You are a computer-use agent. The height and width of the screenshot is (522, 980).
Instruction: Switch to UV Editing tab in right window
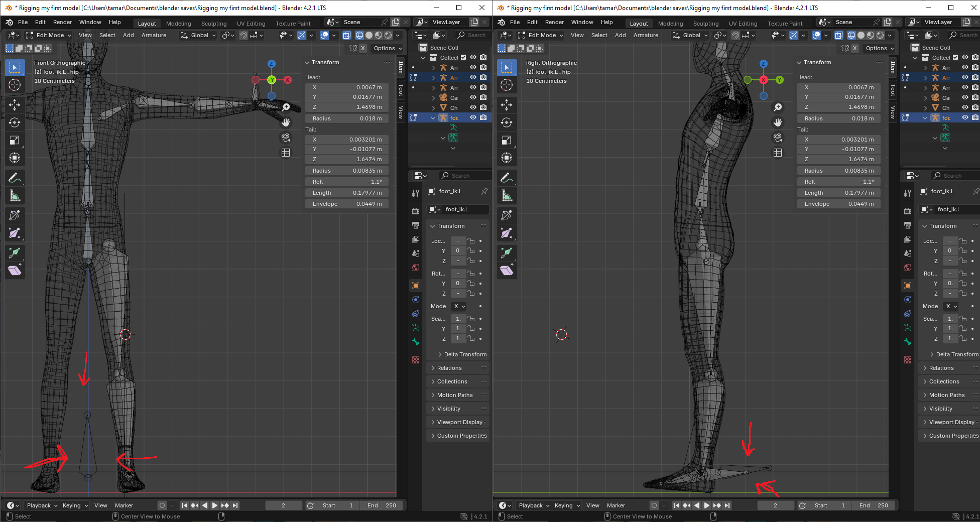(743, 23)
